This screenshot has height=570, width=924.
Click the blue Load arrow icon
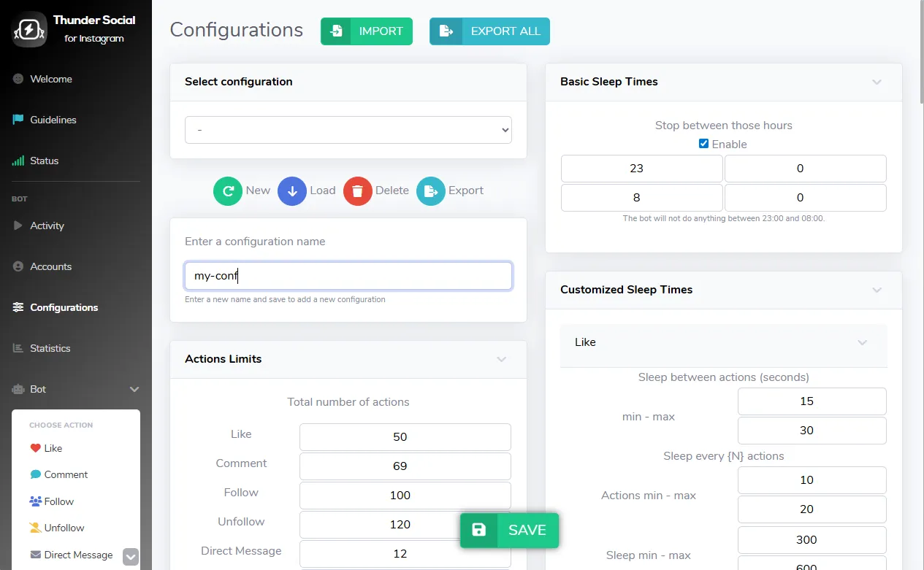pyautogui.click(x=292, y=191)
